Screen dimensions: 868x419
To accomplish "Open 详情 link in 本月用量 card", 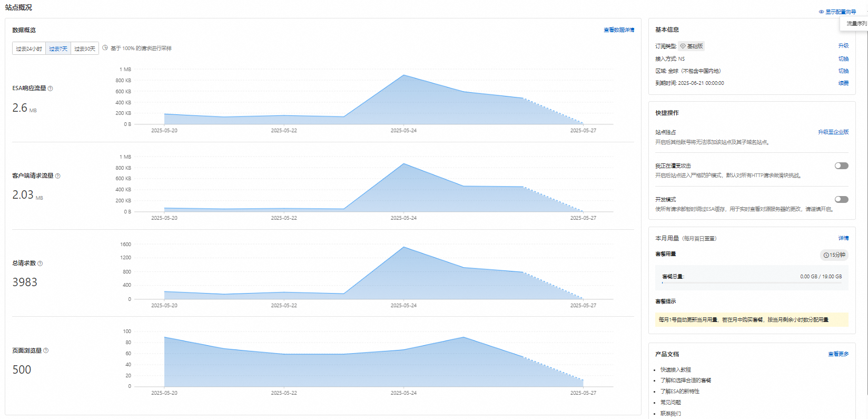I will pyautogui.click(x=844, y=238).
